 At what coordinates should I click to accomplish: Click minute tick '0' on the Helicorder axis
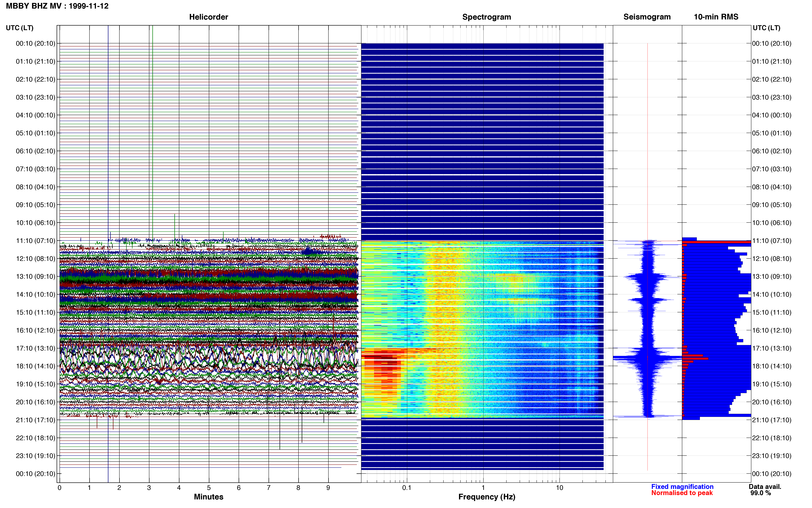[x=59, y=488]
